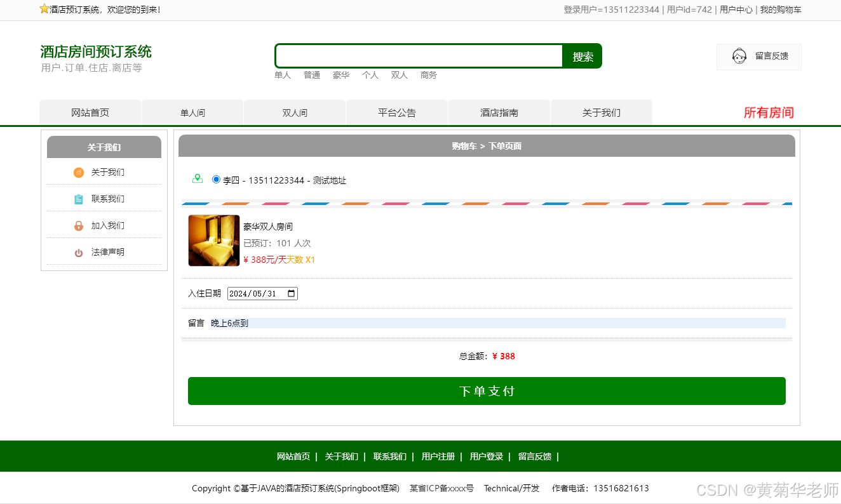Viewport: 841px width, 504px height.
Task: Click the power icon beside 法律声明
Action: pyautogui.click(x=79, y=252)
